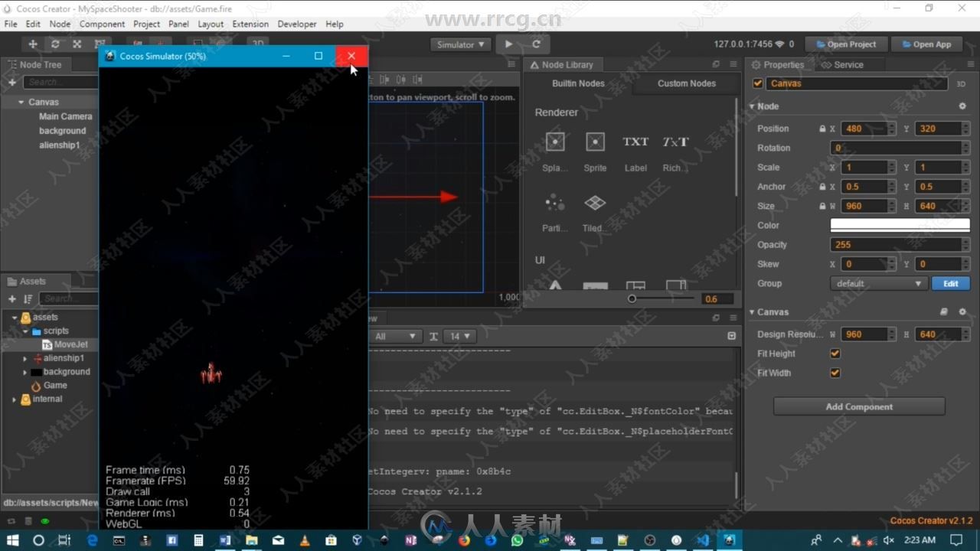Image resolution: width=980 pixels, height=551 pixels.
Task: Add a Splash Sprite node from library
Action: tap(554, 151)
